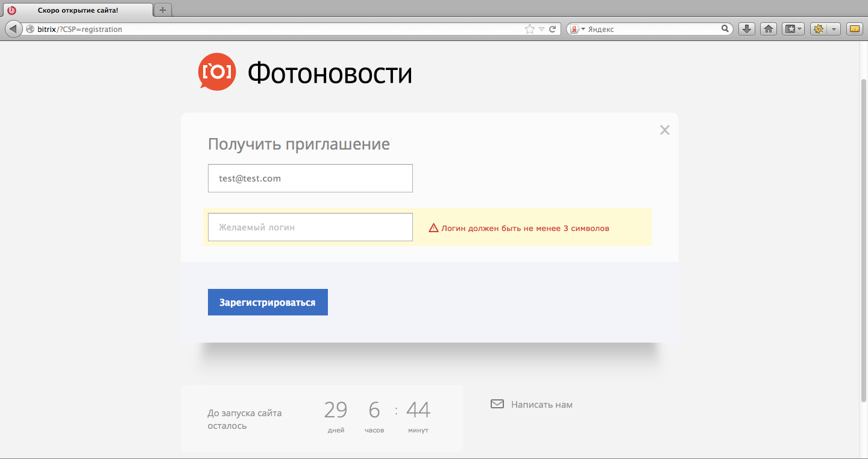
Task: Click the browser back arrow button
Action: click(x=13, y=29)
